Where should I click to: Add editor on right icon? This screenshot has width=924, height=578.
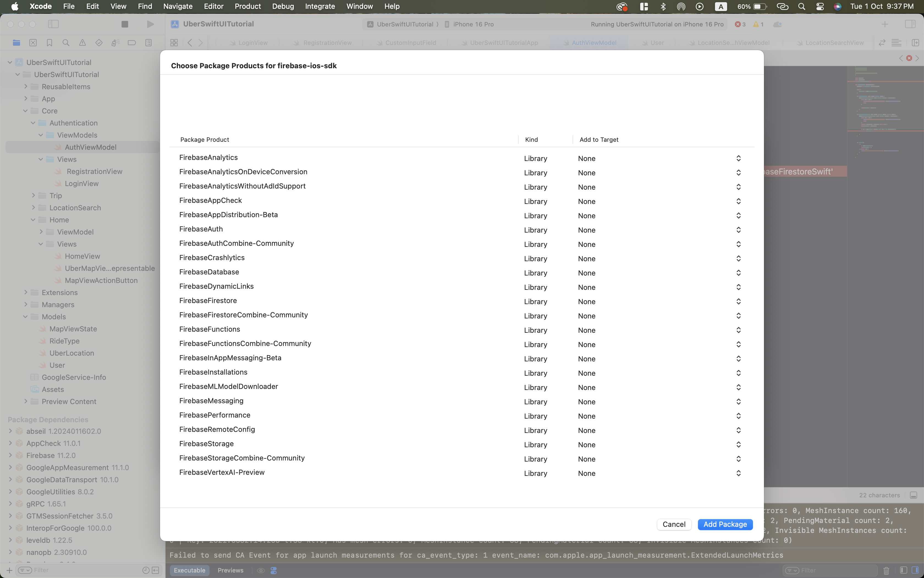pos(915,43)
